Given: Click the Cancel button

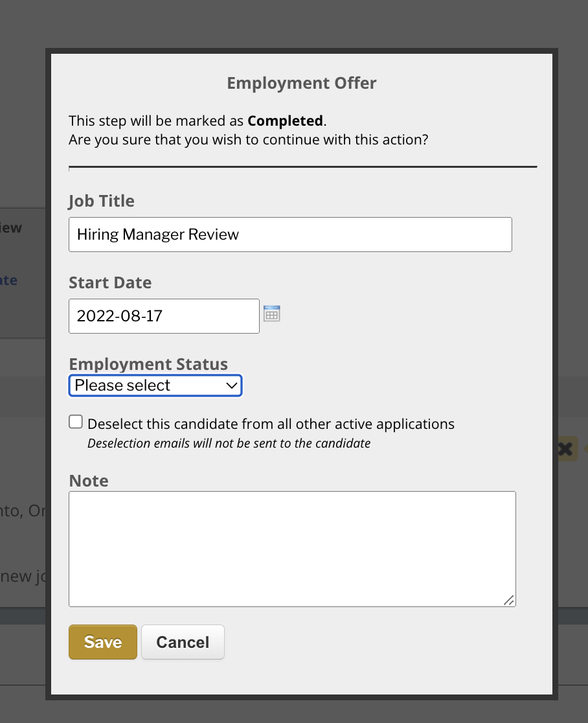Looking at the screenshot, I should [183, 642].
